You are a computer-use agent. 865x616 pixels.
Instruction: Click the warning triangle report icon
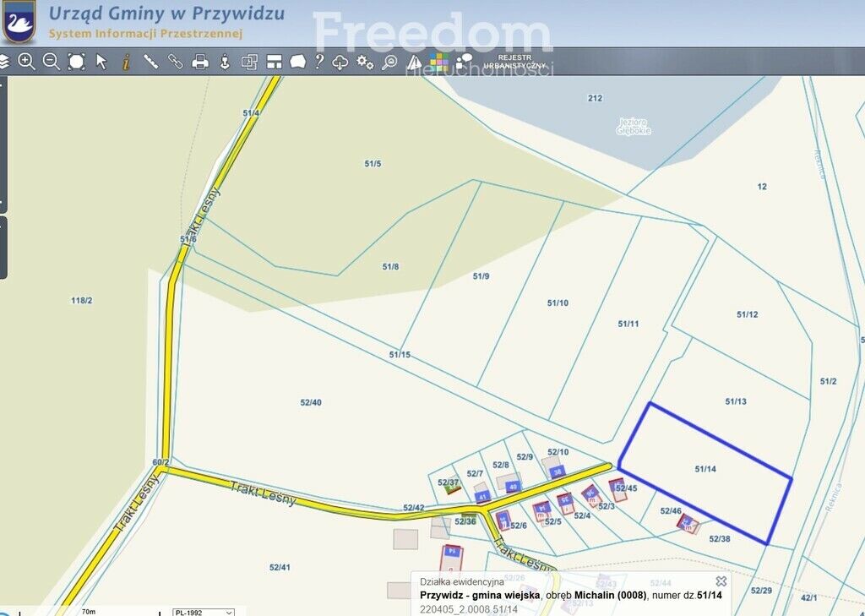[414, 62]
